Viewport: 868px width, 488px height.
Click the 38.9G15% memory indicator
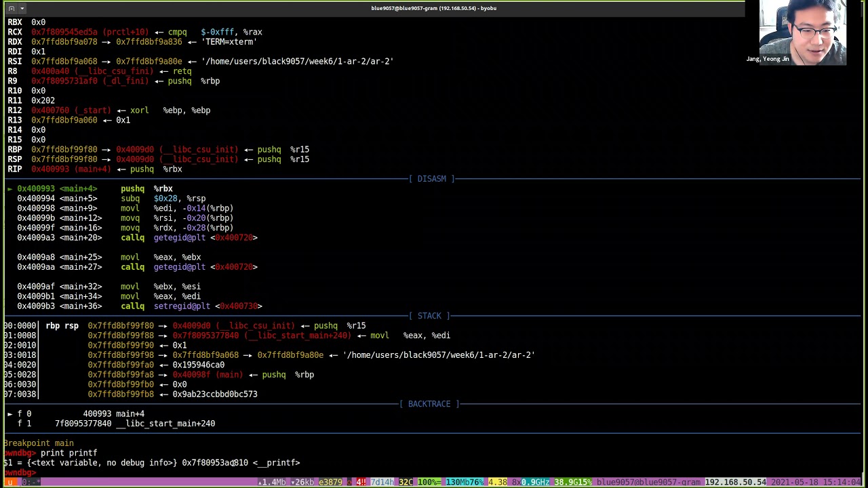point(573,482)
